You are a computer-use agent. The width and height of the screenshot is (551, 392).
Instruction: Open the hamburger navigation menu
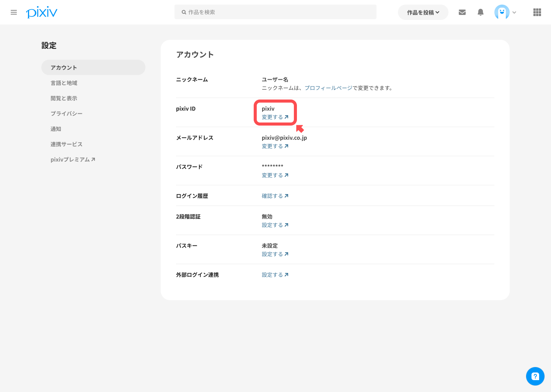pos(14,12)
